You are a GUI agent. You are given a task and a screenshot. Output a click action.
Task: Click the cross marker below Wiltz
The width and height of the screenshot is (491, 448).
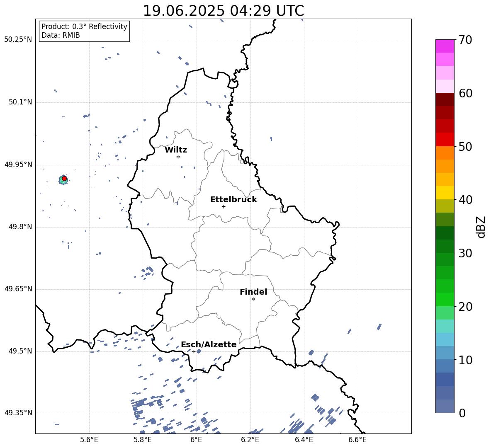[178, 157]
